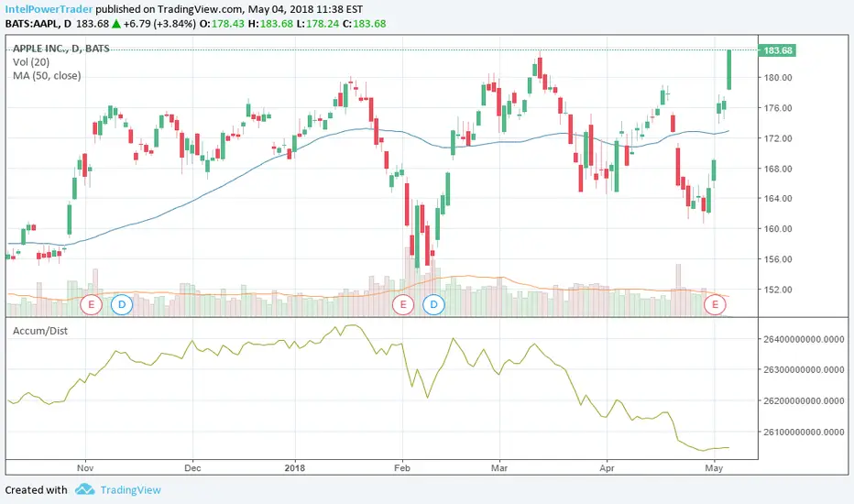Click the Mar date axis label
The image size is (854, 504).
[x=499, y=468]
